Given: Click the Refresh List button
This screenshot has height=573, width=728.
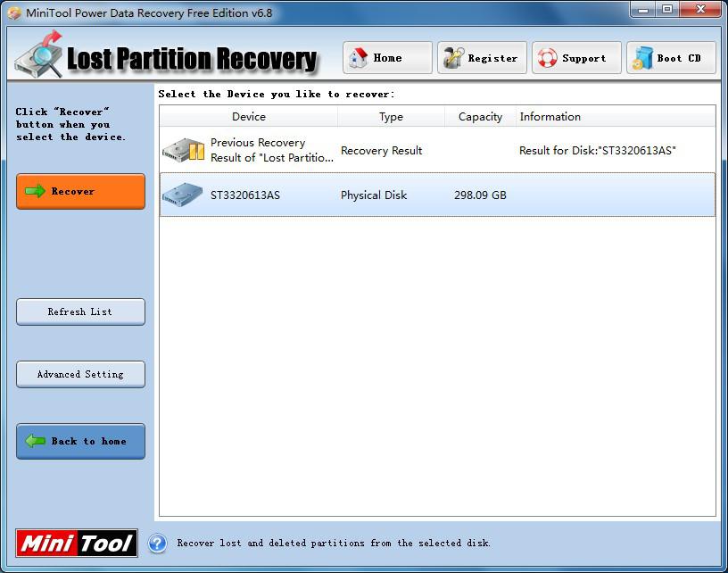Looking at the screenshot, I should (80, 311).
